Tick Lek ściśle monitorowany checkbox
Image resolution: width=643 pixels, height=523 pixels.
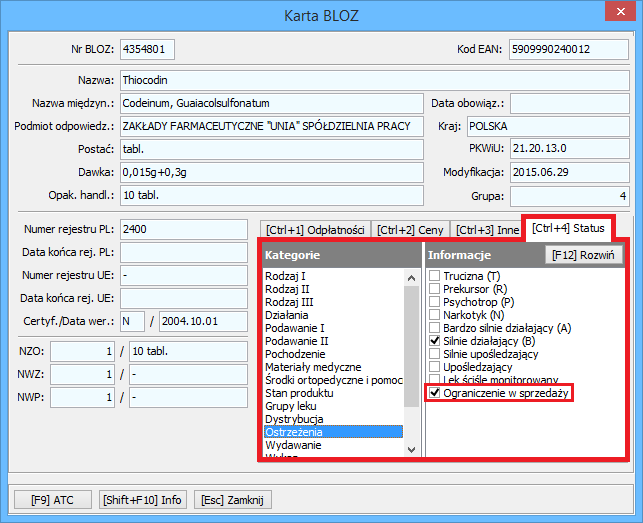(434, 379)
